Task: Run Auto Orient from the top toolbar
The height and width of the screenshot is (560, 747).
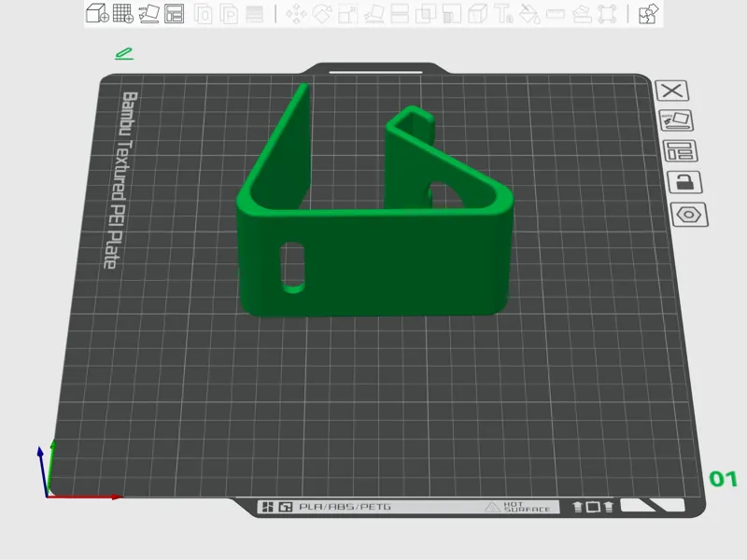Action: [x=148, y=13]
